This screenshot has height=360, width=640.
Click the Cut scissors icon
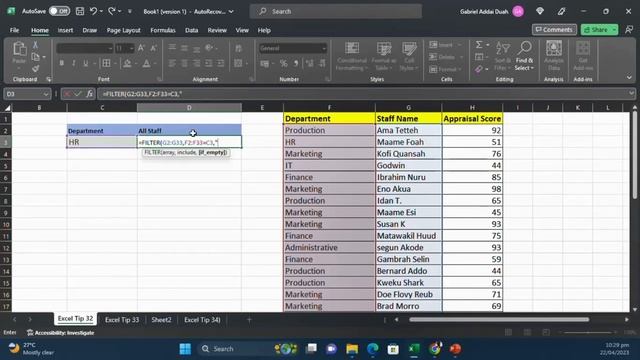36,45
